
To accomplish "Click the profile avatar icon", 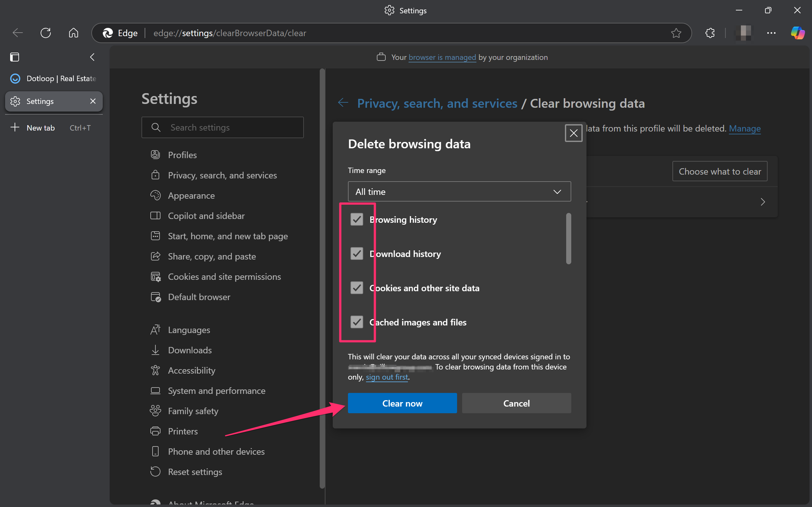I will point(744,33).
